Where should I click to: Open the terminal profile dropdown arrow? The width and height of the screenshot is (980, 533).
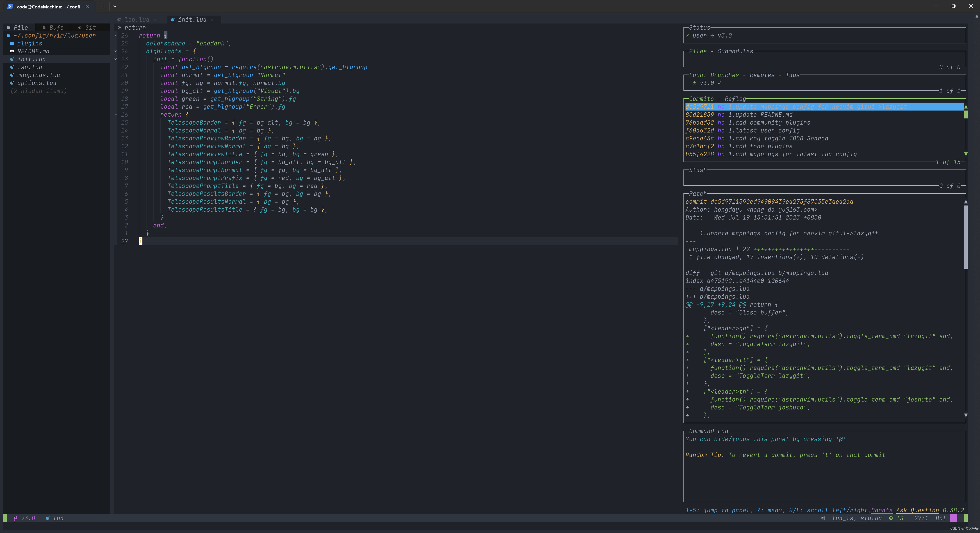click(115, 6)
